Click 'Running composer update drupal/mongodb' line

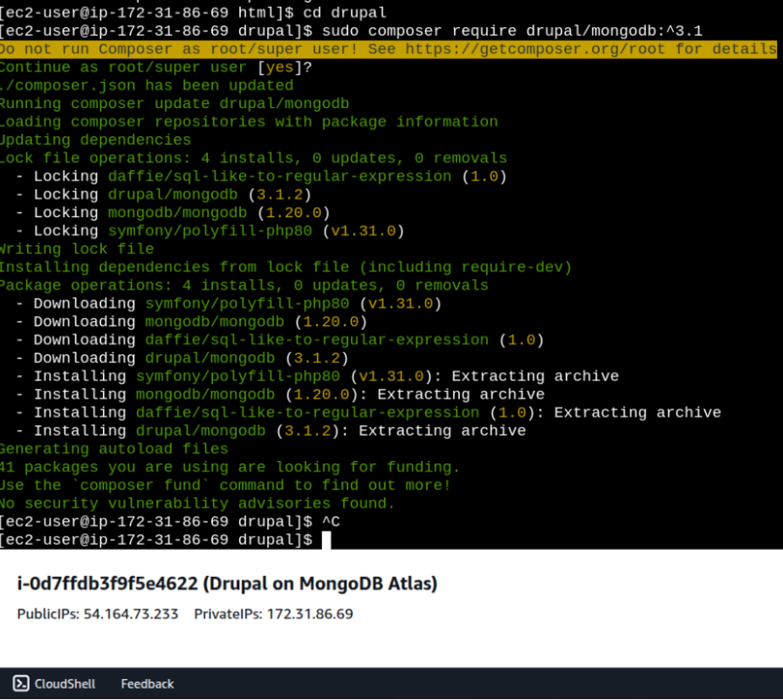tap(175, 104)
